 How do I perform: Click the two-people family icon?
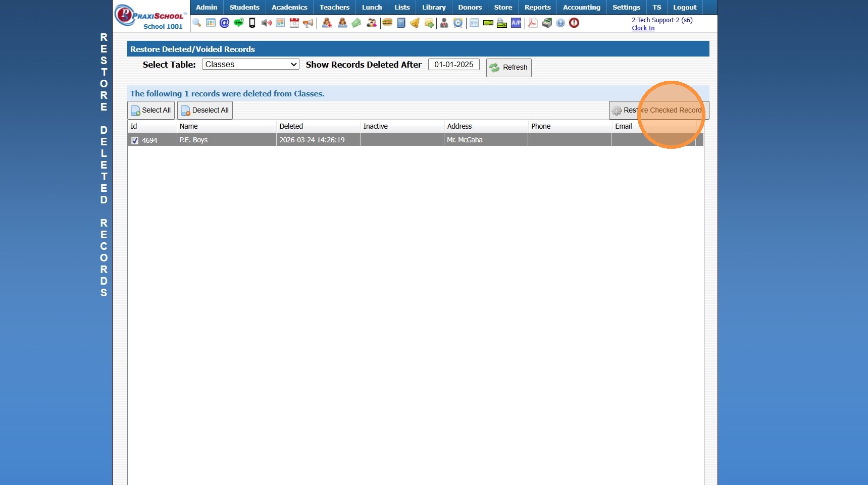(372, 23)
